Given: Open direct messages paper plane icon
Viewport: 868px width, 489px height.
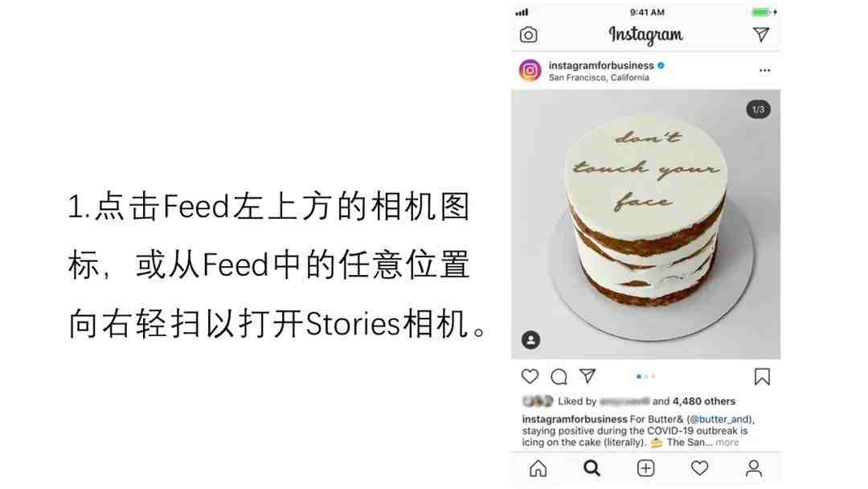Looking at the screenshot, I should [761, 35].
